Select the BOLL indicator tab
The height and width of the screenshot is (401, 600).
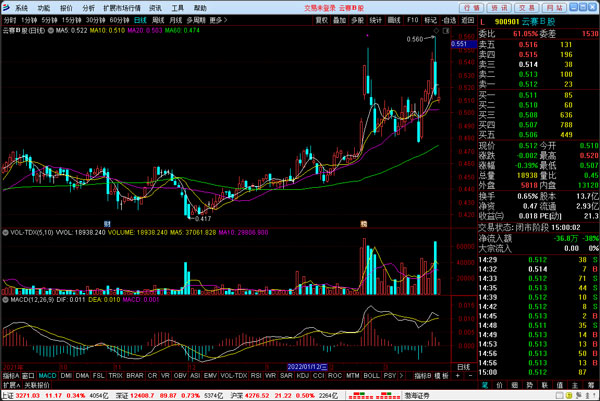click(372, 376)
